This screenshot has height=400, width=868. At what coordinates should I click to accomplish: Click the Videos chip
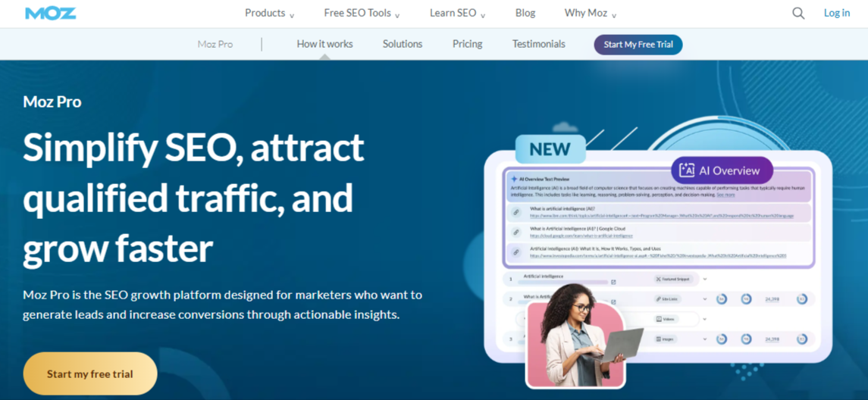pyautogui.click(x=667, y=319)
